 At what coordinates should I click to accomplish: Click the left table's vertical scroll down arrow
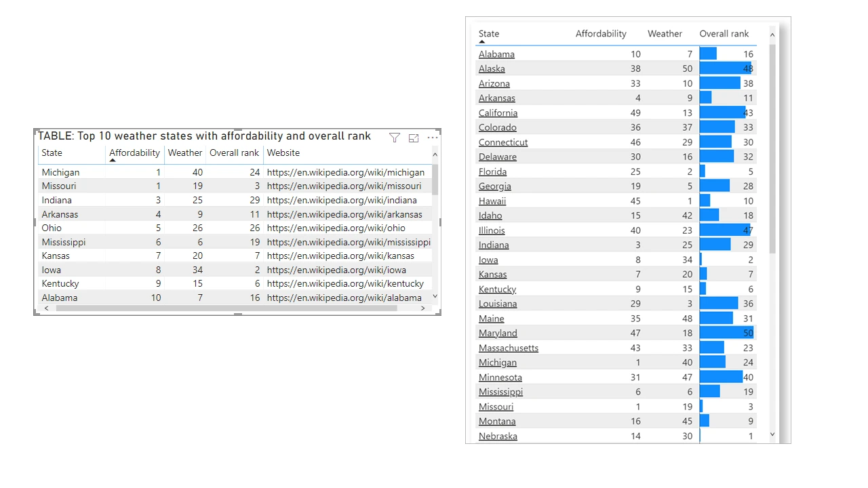pos(435,296)
